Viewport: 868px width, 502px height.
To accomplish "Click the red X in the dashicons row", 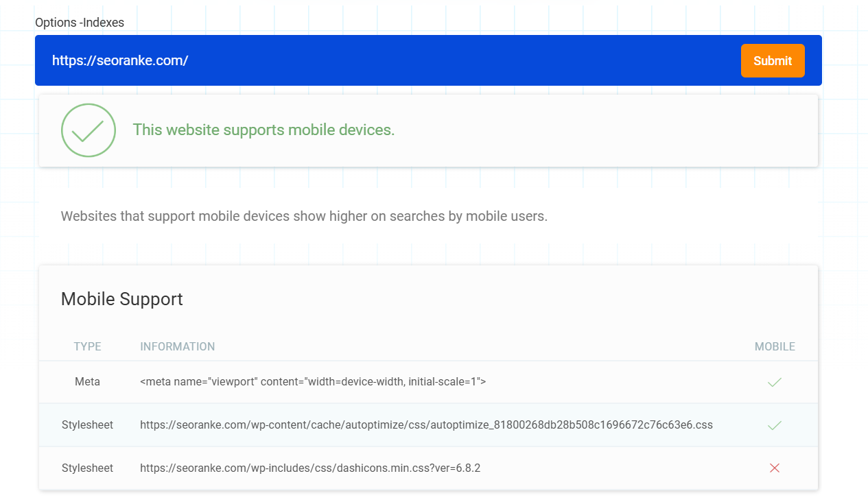I will tap(775, 468).
